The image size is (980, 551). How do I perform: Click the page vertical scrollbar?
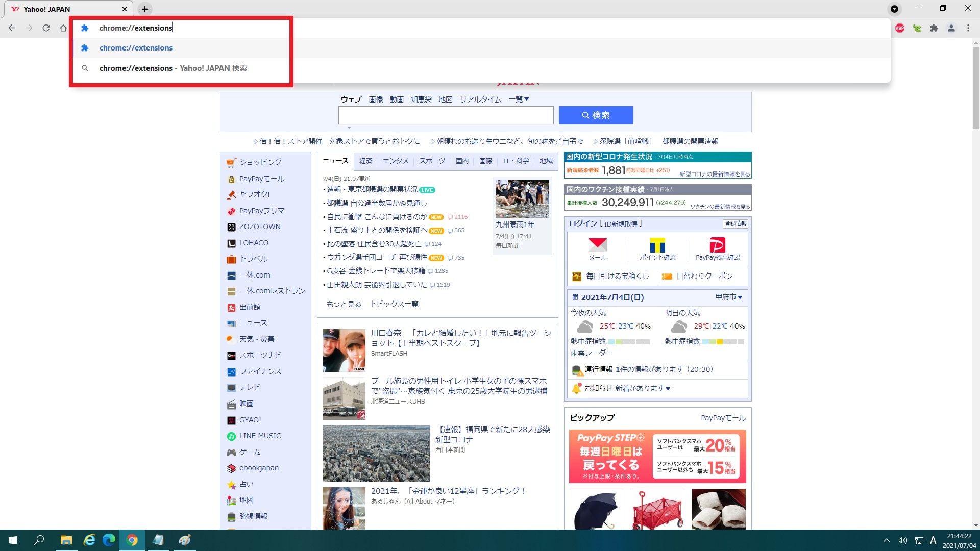(x=975, y=88)
